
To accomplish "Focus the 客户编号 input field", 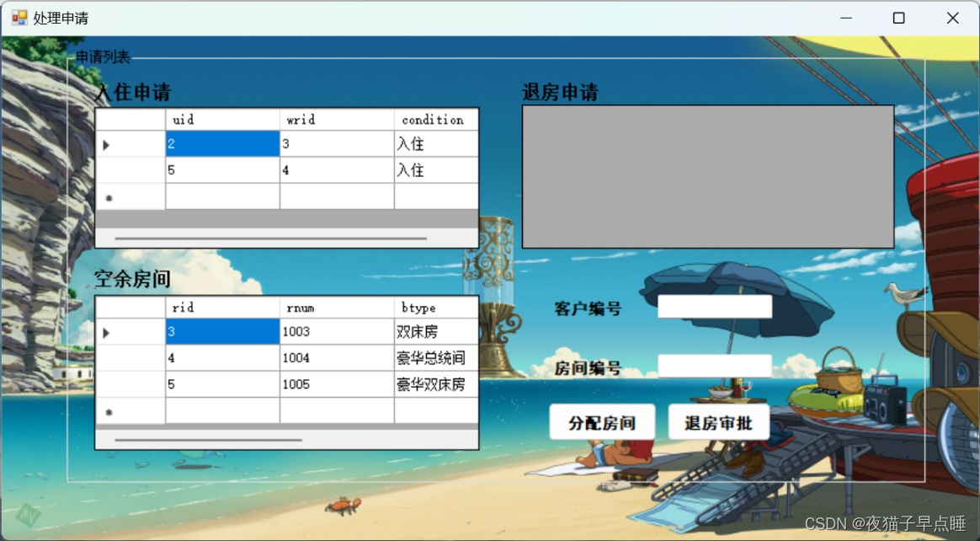I will point(715,307).
